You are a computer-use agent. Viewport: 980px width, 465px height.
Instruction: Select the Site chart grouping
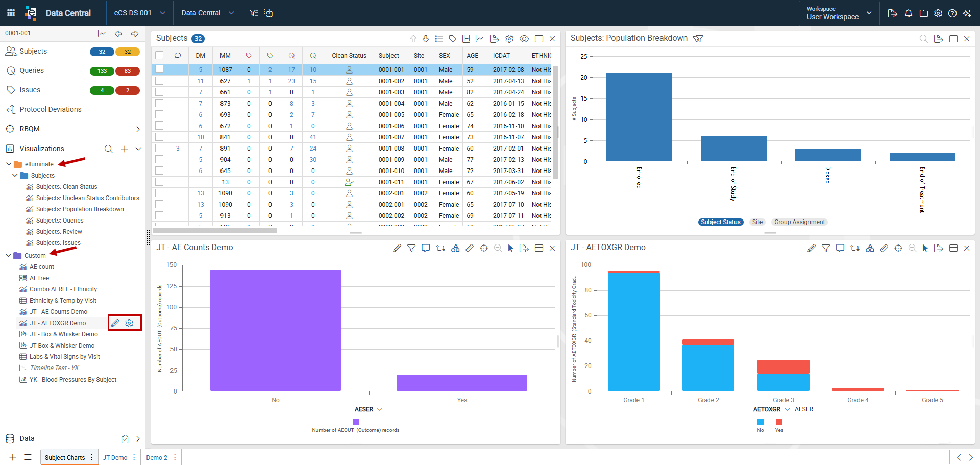pyautogui.click(x=757, y=222)
